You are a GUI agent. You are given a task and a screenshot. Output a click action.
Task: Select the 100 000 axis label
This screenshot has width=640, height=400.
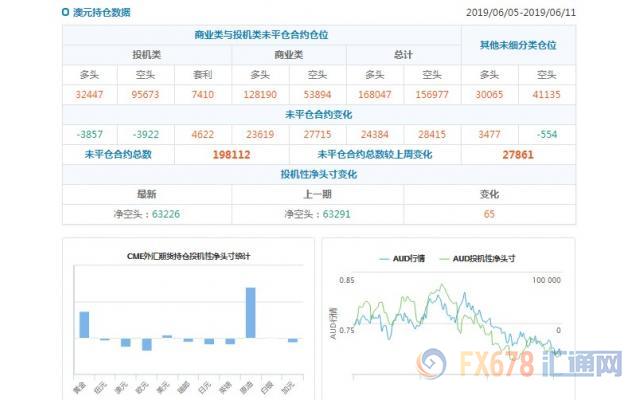(546, 280)
